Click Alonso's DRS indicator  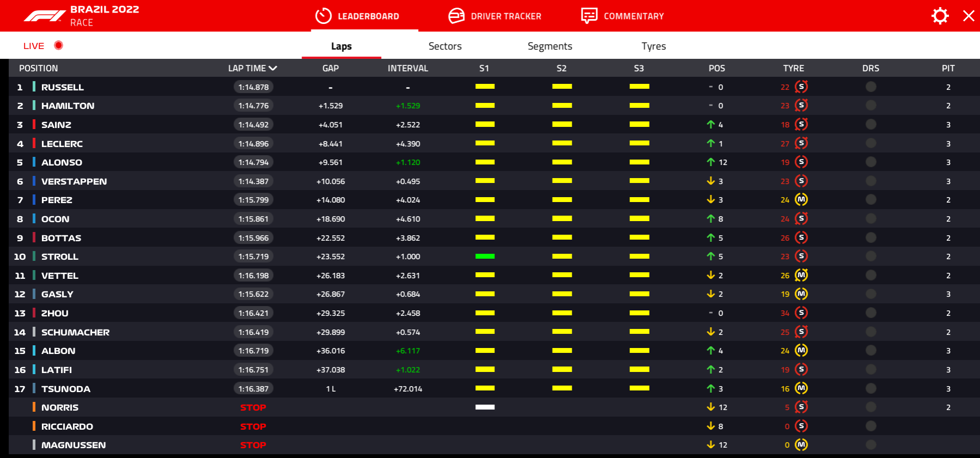click(x=871, y=162)
